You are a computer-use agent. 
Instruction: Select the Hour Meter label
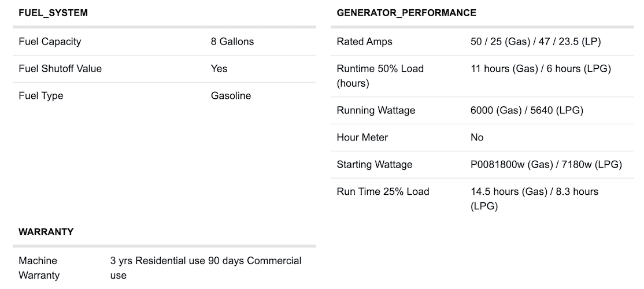click(x=362, y=138)
